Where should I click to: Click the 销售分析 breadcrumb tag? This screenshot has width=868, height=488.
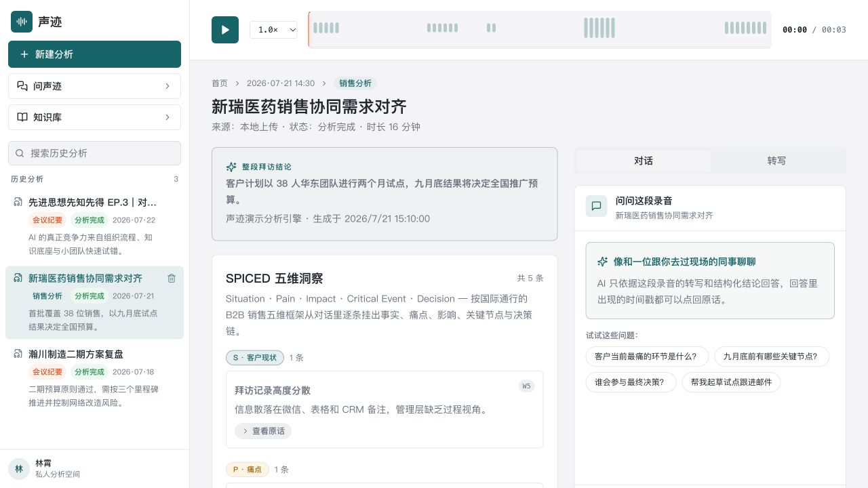[355, 83]
